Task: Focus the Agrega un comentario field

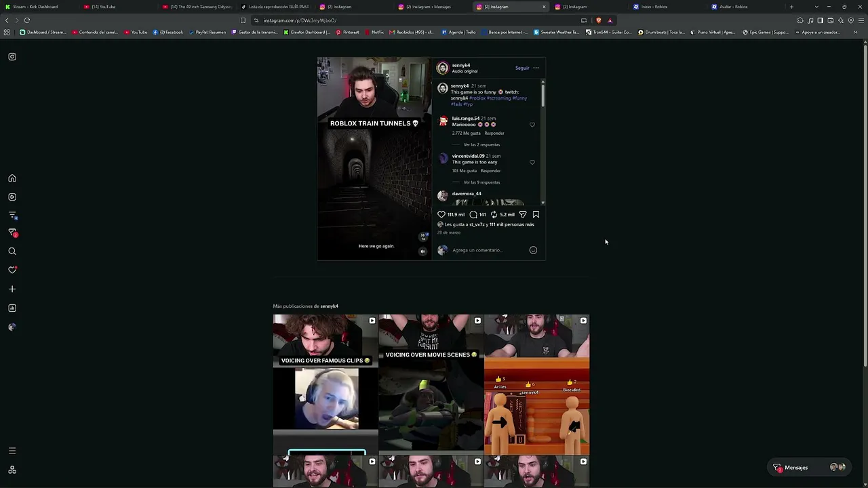Action: click(x=488, y=250)
